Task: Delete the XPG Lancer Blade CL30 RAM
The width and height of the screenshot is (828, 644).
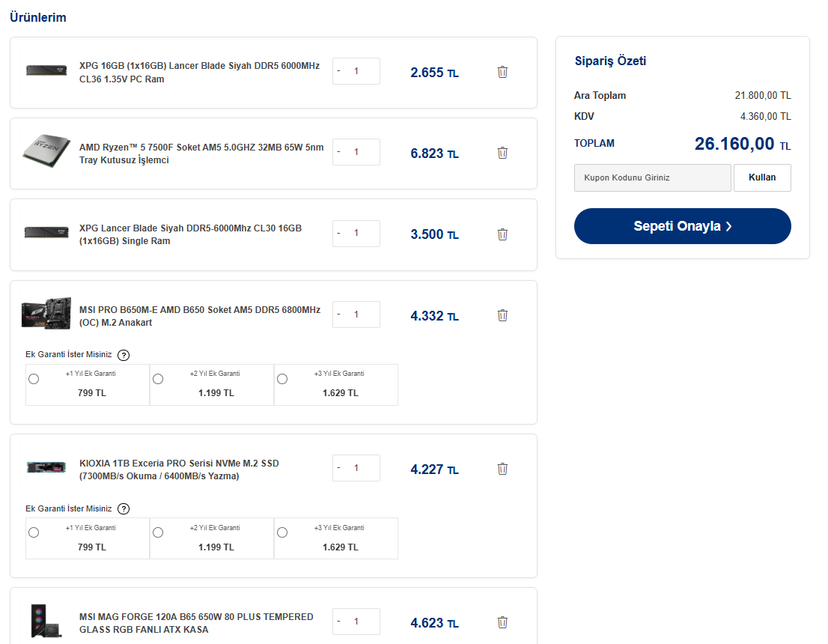Action: click(x=502, y=234)
